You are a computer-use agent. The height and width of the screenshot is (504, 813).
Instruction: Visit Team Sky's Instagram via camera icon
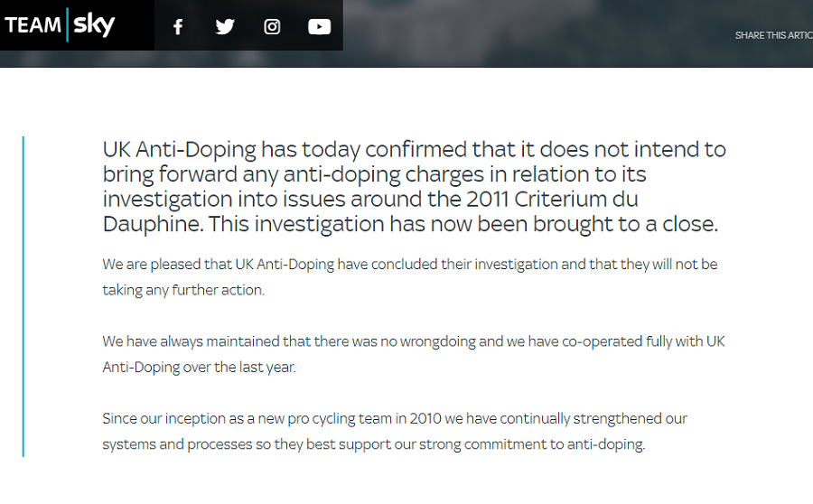point(272,26)
